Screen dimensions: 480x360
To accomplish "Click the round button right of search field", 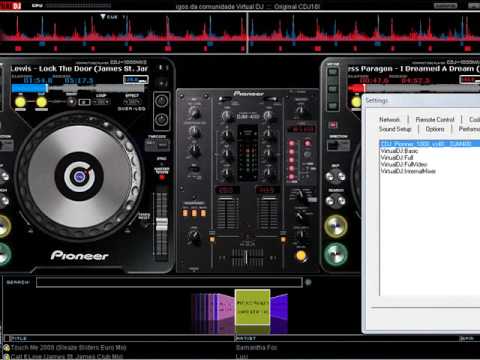I will coord(308,282).
